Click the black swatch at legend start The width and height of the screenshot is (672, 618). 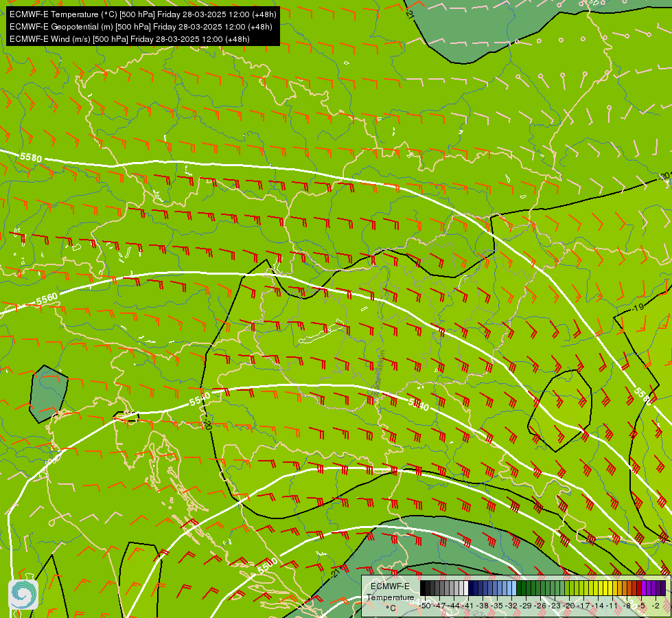coord(423,588)
